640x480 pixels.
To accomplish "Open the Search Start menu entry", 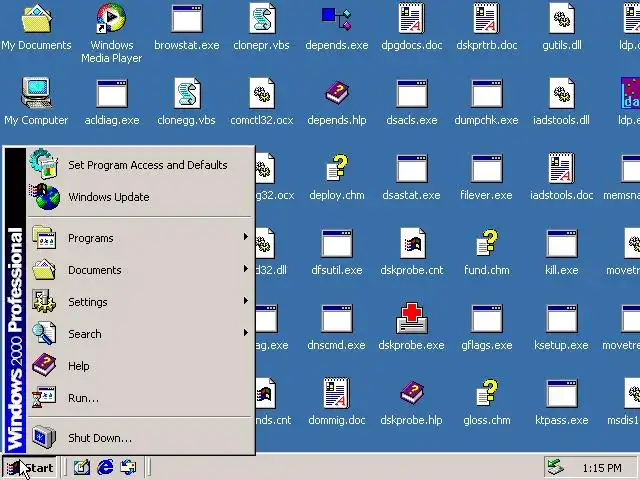I will coord(140,334).
